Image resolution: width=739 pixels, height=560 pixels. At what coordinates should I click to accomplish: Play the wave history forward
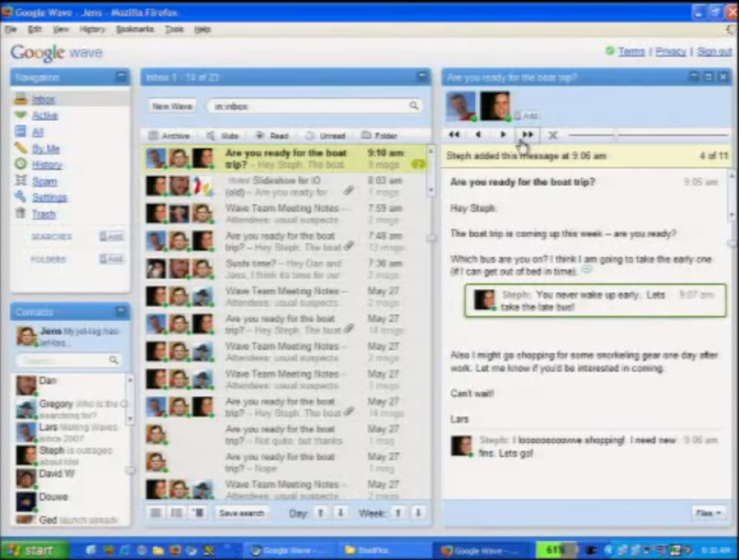tap(503, 135)
